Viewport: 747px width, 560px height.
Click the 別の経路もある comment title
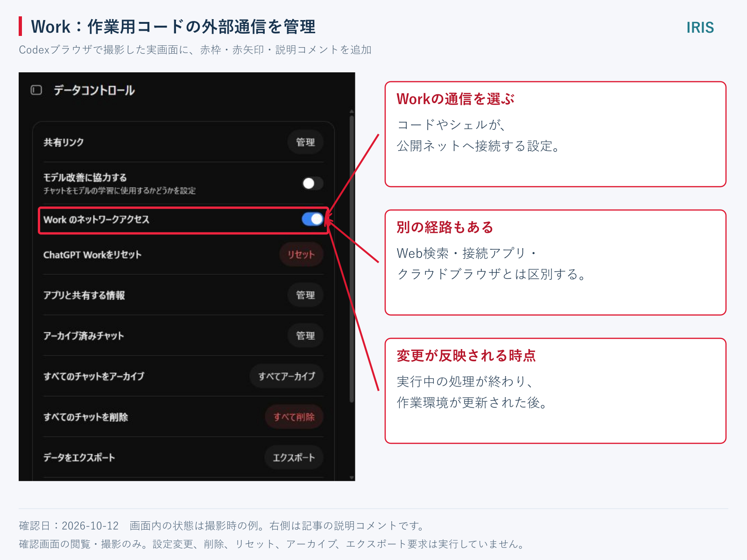pos(445,227)
